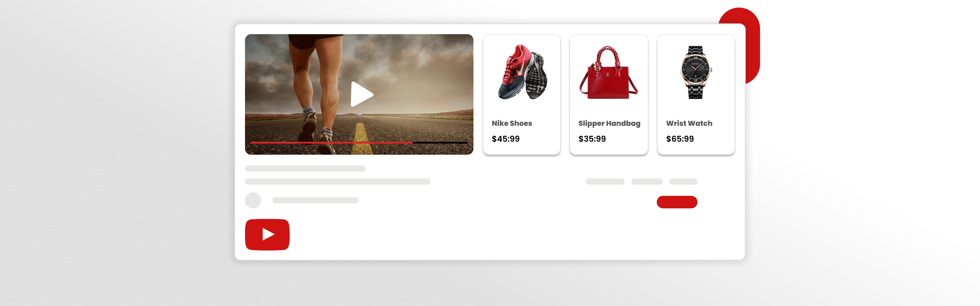Click the first gray action placeholder pill

click(605, 182)
